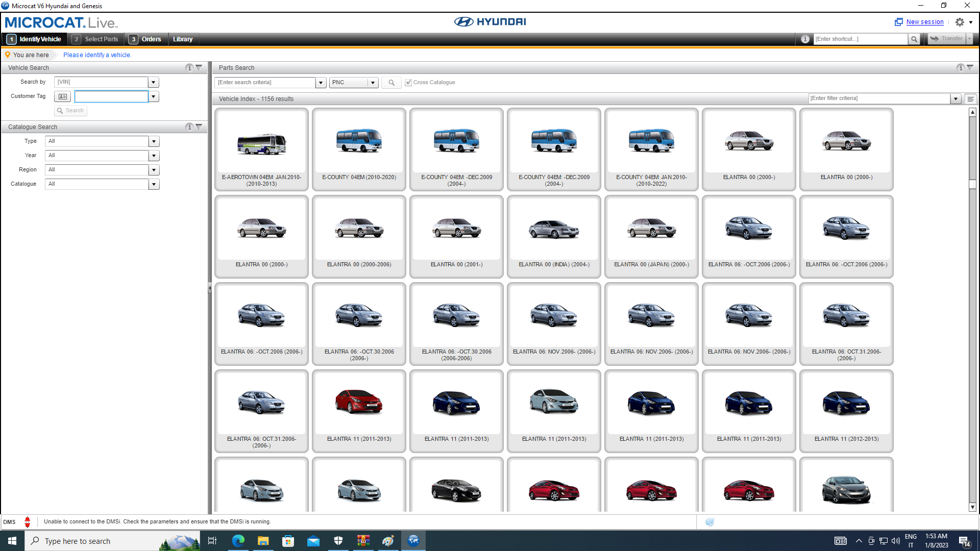The image size is (980, 551).
Task: Open the Search by VIN dropdown
Action: pyautogui.click(x=154, y=82)
